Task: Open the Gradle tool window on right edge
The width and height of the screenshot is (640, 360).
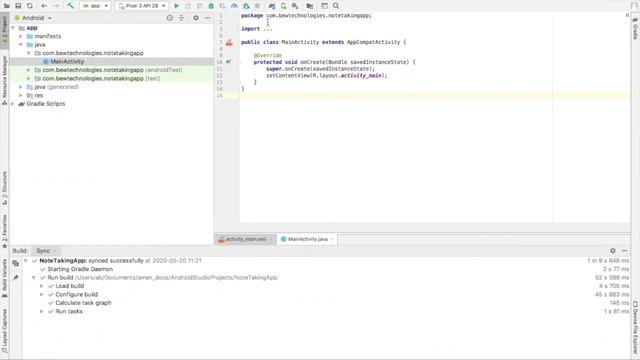Action: pos(635,29)
